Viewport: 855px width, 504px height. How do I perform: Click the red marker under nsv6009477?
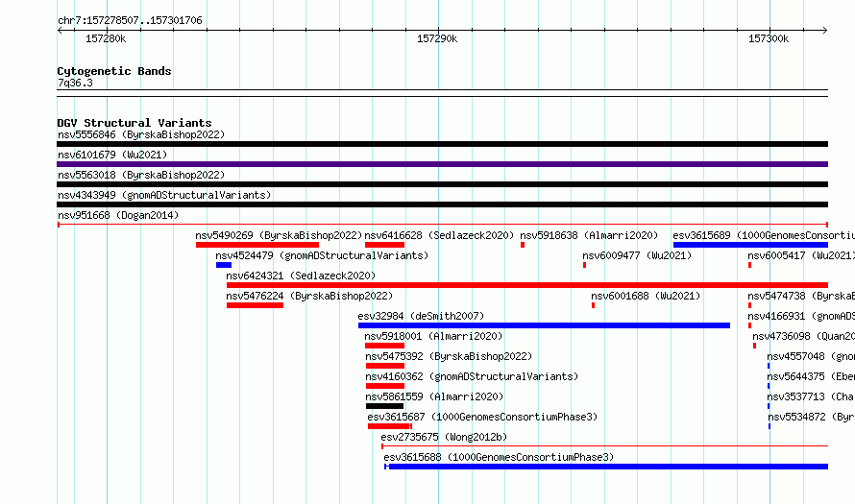click(x=584, y=265)
